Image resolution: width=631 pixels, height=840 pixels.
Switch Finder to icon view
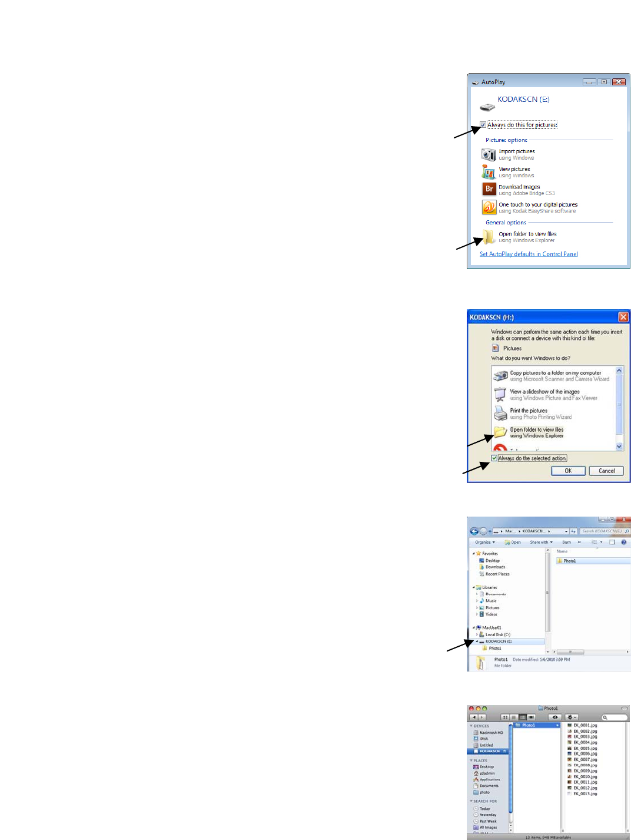(505, 717)
